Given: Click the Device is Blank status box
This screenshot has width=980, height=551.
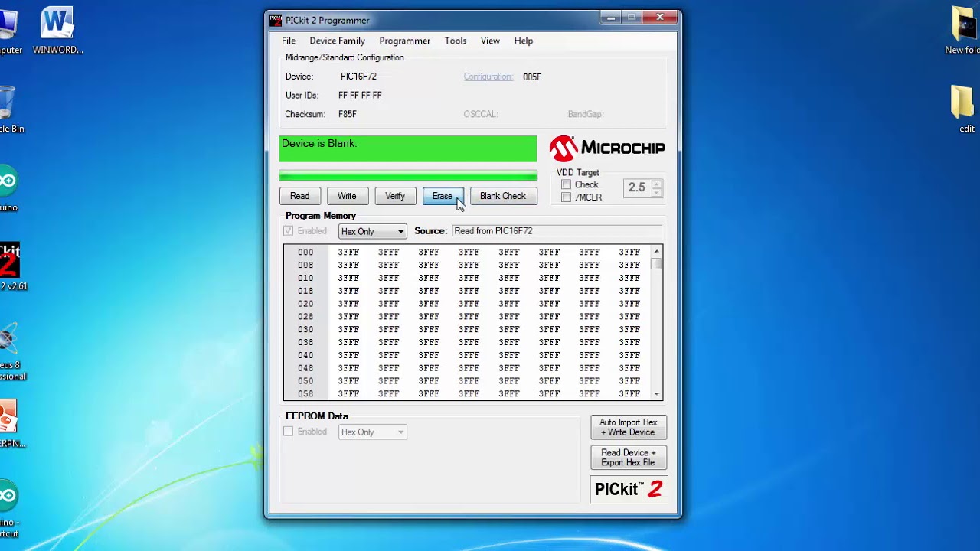Looking at the screenshot, I should tap(408, 148).
